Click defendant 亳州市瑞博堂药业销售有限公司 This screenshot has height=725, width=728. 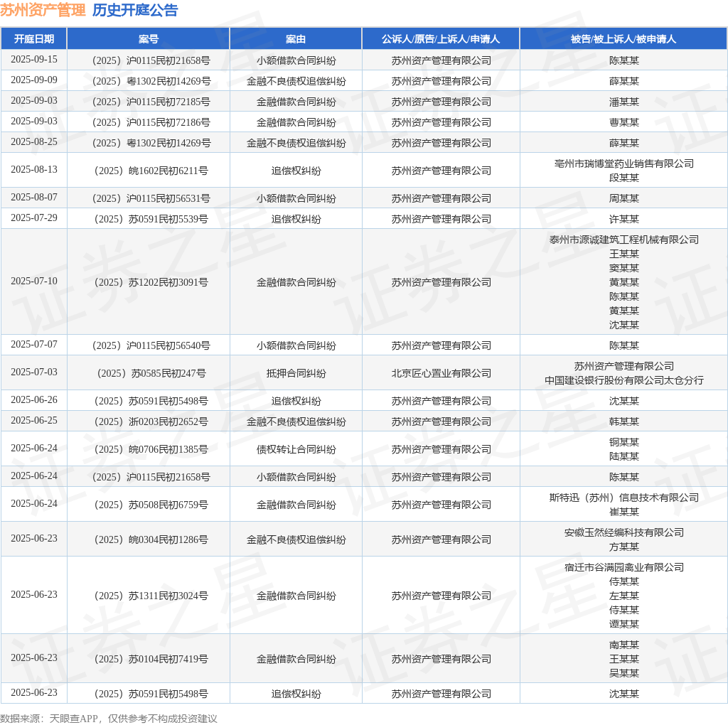[x=624, y=163]
